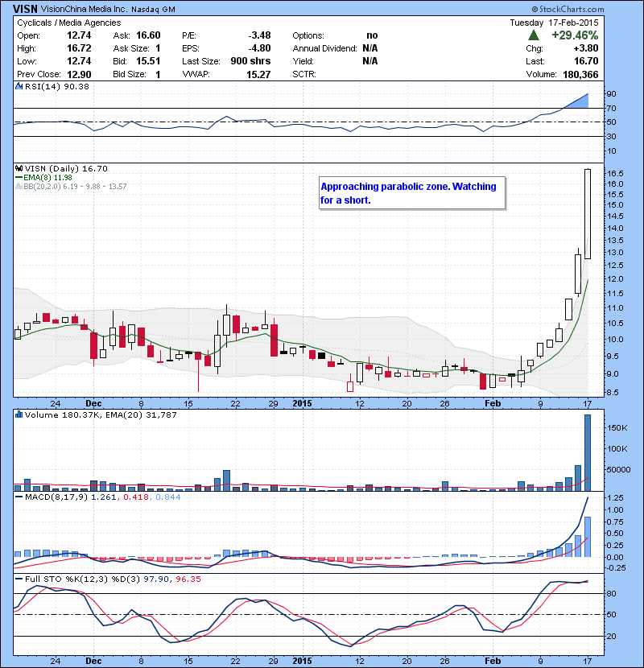Click the SCTR label

[x=303, y=74]
